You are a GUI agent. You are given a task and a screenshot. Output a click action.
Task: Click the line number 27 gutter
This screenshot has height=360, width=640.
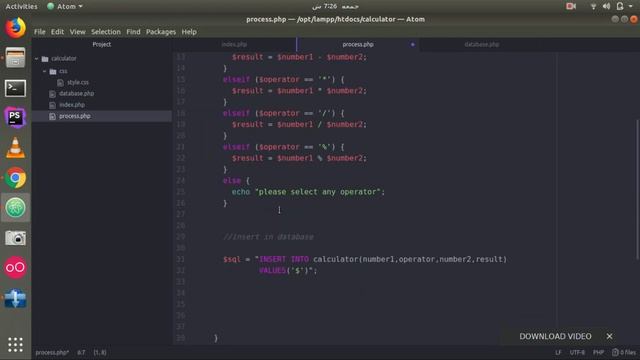[180, 214]
